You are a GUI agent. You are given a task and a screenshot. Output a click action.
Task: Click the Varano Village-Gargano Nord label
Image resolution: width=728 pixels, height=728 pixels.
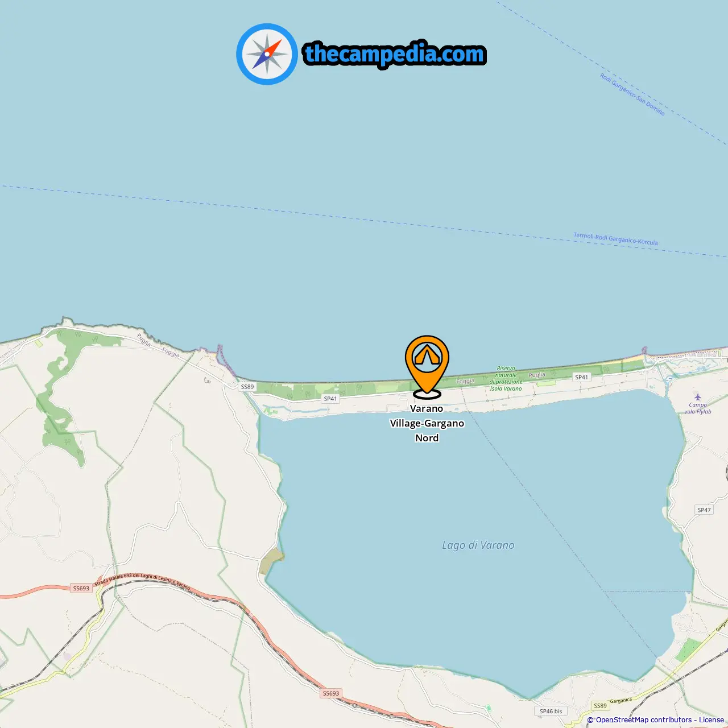pos(427,423)
